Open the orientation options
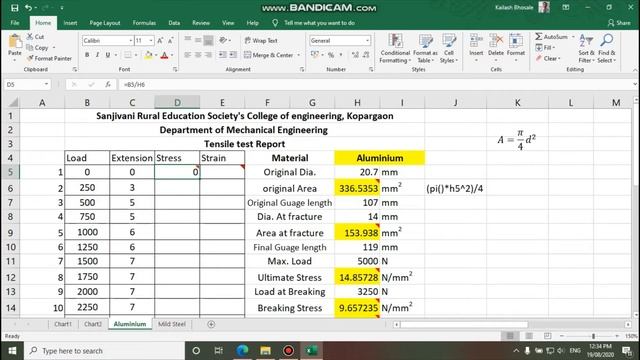Image resolution: width=640 pixels, height=360 pixels. pos(224,40)
